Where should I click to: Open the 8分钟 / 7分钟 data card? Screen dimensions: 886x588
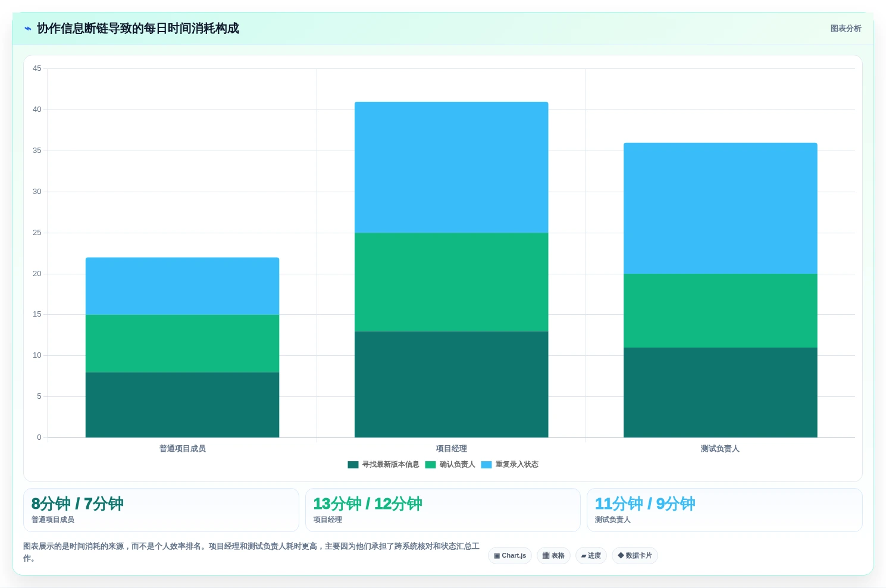[161, 510]
